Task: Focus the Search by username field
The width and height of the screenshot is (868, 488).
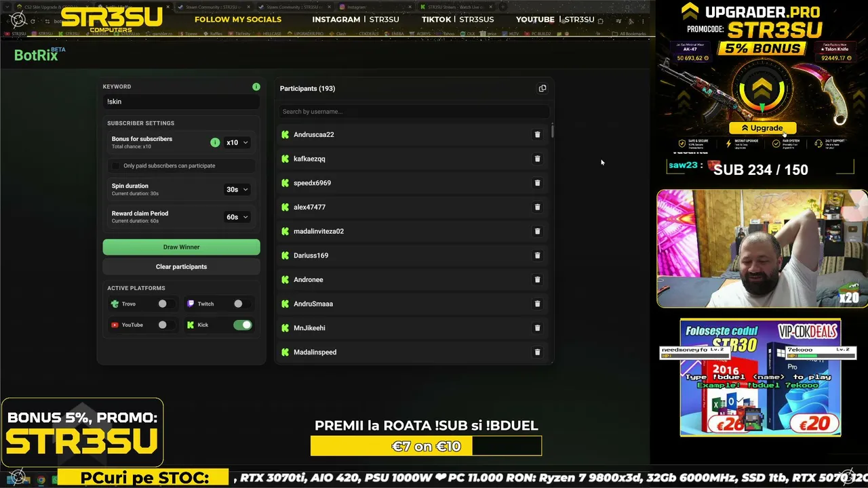Action: [414, 111]
